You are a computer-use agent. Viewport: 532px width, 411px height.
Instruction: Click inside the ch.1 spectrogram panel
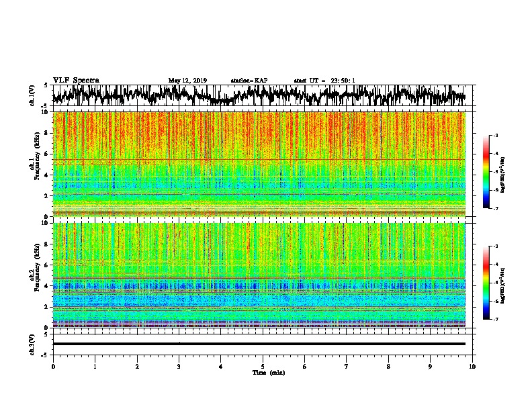pos(259,164)
